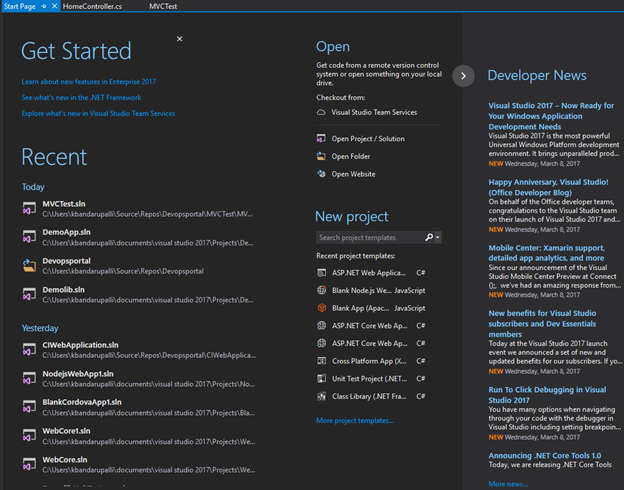
Task: Open Run To Click Debugging article
Action: tap(547, 394)
